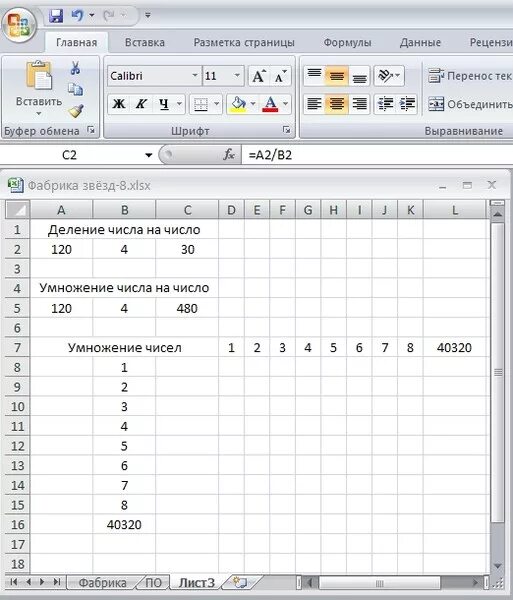Image resolution: width=513 pixels, height=600 pixels.
Task: Copy the selection with the copy icon
Action: pyautogui.click(x=75, y=89)
